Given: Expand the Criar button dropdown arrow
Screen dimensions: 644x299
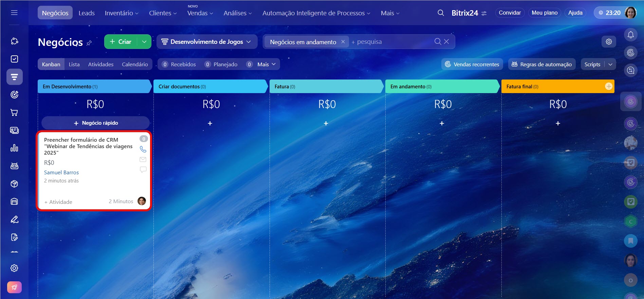Looking at the screenshot, I should tap(144, 42).
